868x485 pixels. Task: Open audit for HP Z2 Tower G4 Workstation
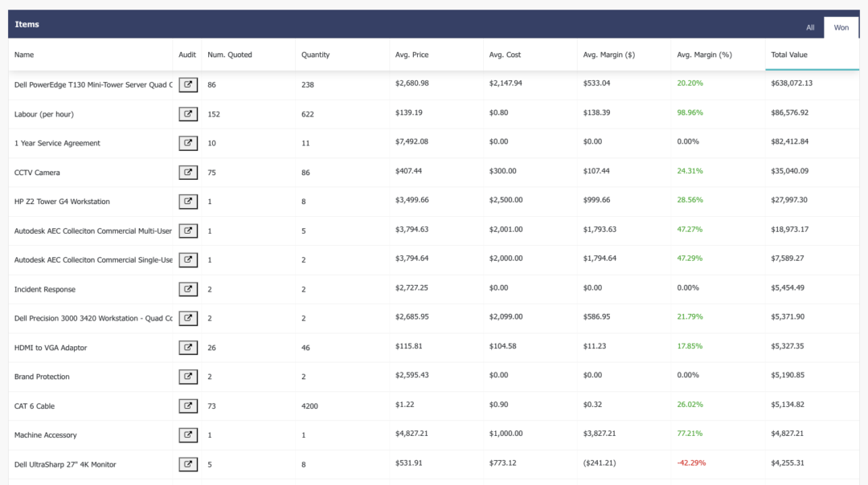click(188, 202)
